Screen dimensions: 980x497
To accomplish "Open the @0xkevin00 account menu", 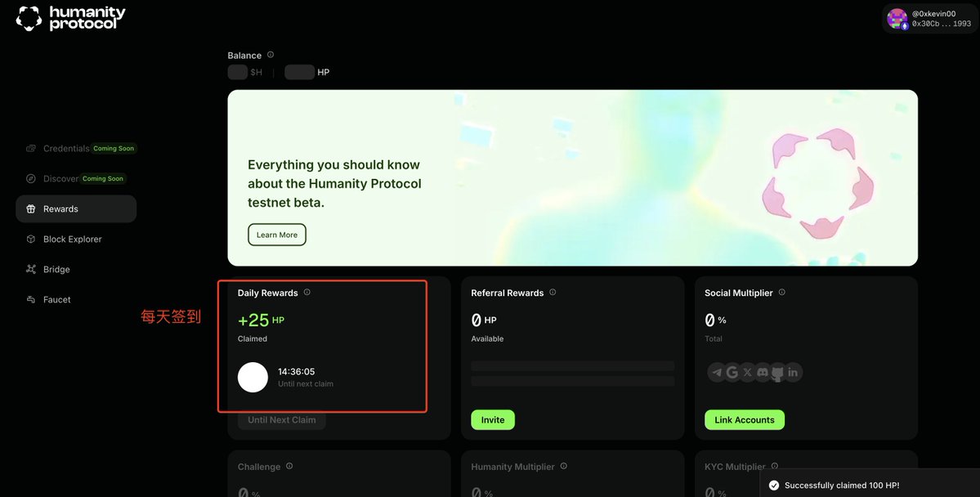I will pos(930,19).
